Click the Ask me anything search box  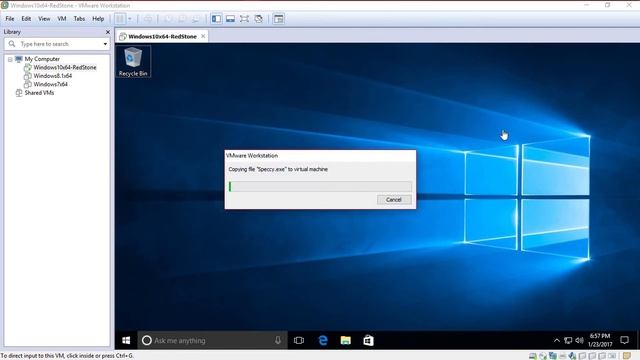click(x=212, y=340)
